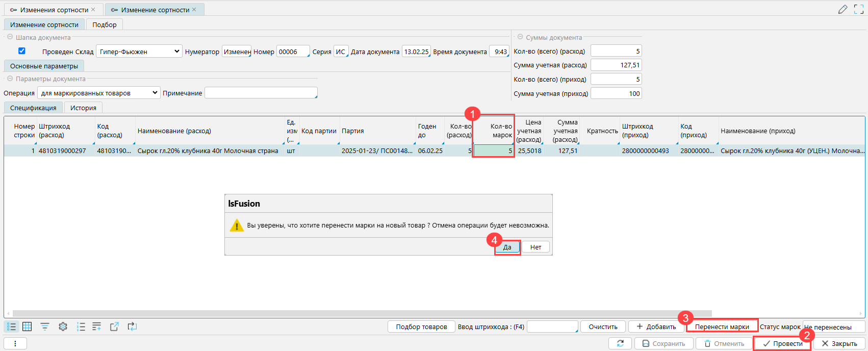Switch to the Подбор tab
Screen dimensions: 868x351
click(105, 24)
